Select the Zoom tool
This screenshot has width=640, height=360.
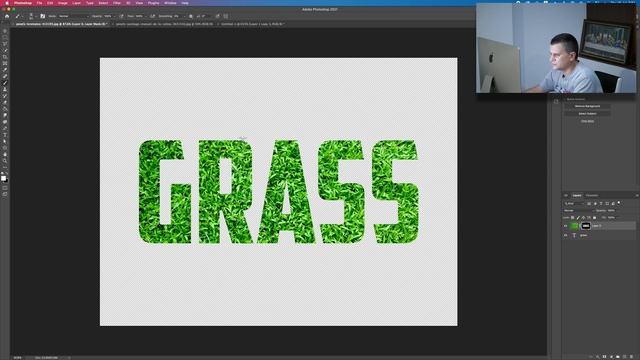coord(5,161)
